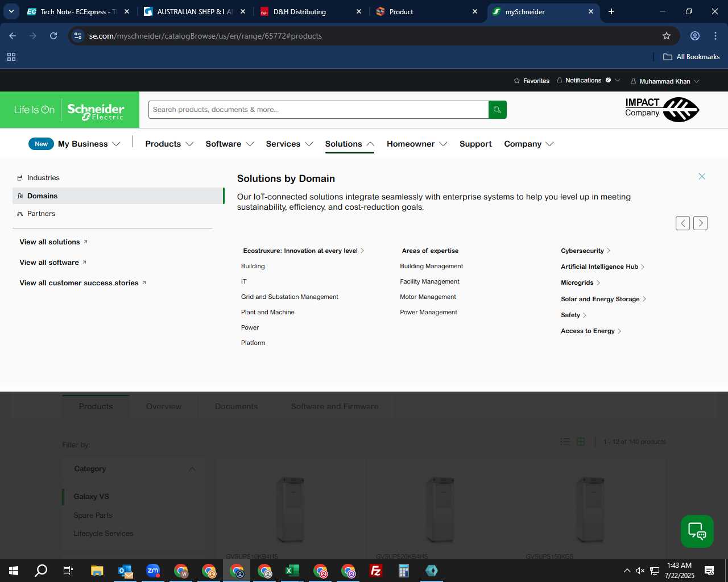Image resolution: width=728 pixels, height=582 pixels.
Task: Open the tab search dropdown arrow
Action: pos(11,11)
